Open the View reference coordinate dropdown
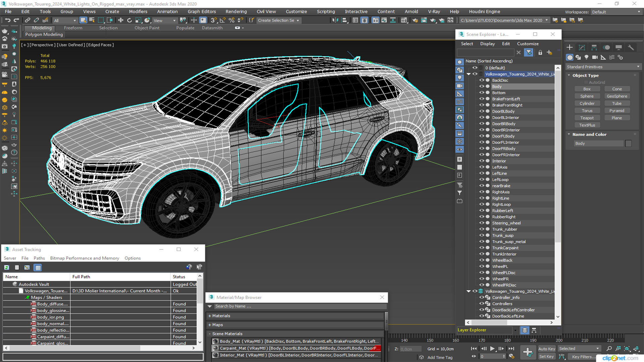Image resolution: width=644 pixels, height=362 pixels. tap(165, 20)
